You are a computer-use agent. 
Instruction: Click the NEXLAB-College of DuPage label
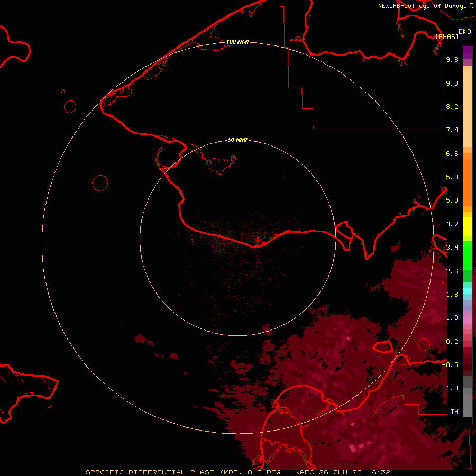422,6
